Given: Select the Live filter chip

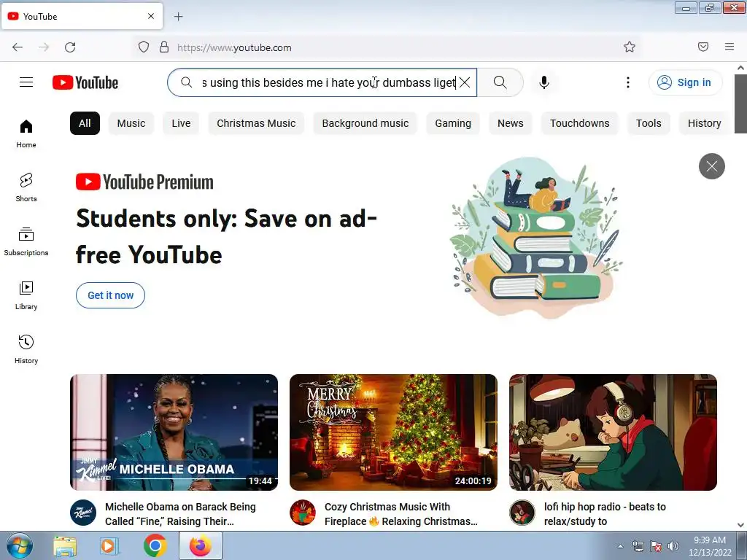Looking at the screenshot, I should coord(181,123).
